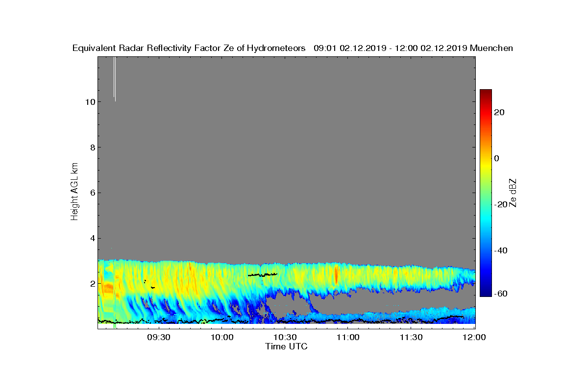The height and width of the screenshot is (392, 588).
Task: Click the dark red top of the colorbar
Action: 486,93
